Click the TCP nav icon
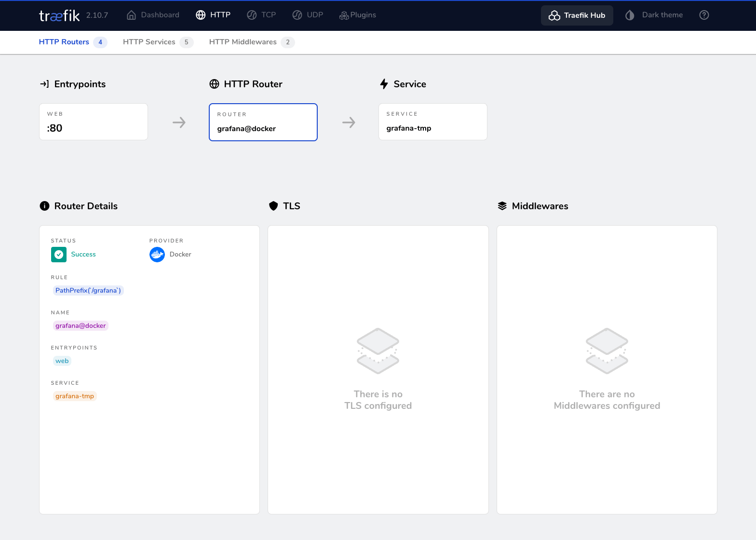 [252, 15]
